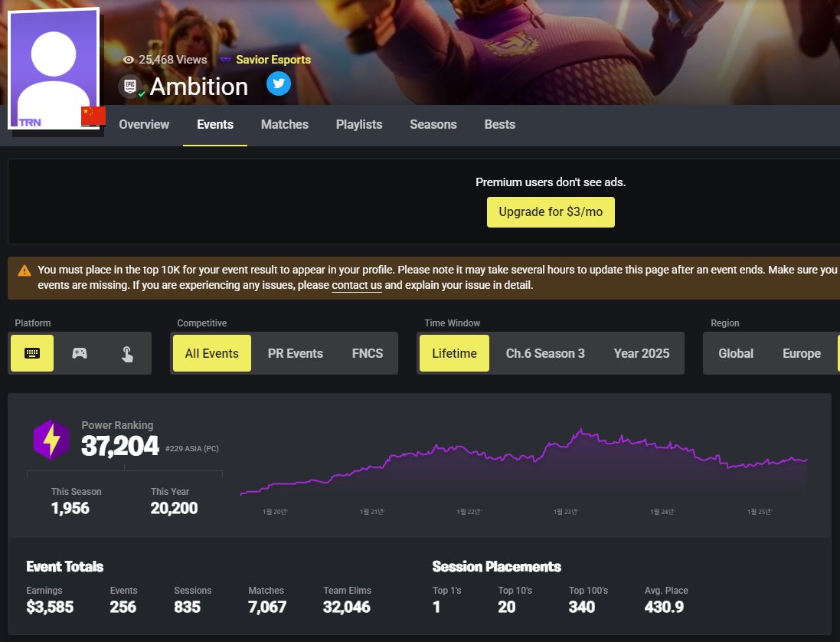Select All Events competitive filter
This screenshot has width=840, height=642.
coord(211,353)
